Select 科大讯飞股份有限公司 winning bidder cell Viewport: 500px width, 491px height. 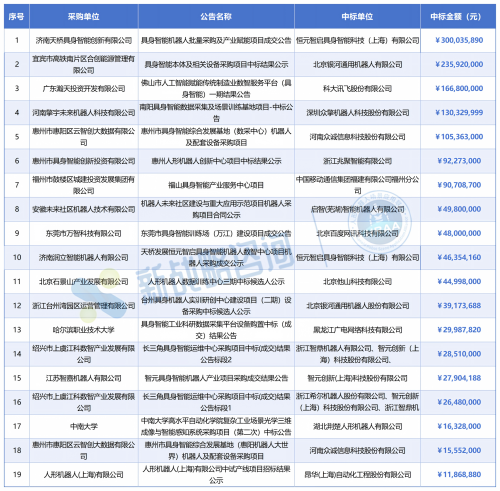tap(357, 89)
